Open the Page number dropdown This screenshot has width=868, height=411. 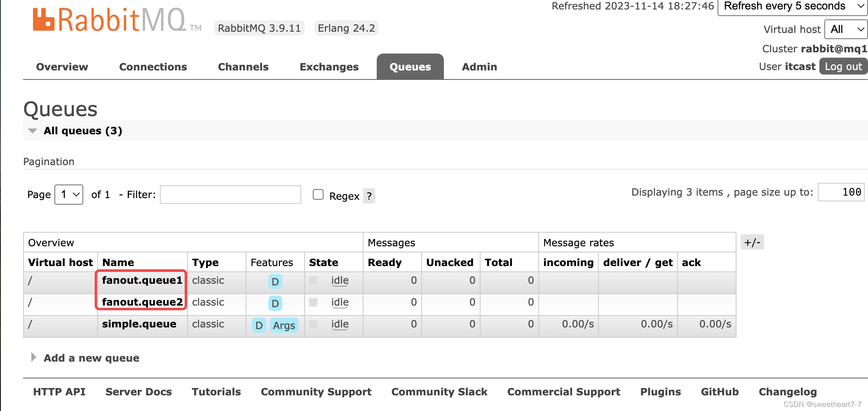click(69, 194)
